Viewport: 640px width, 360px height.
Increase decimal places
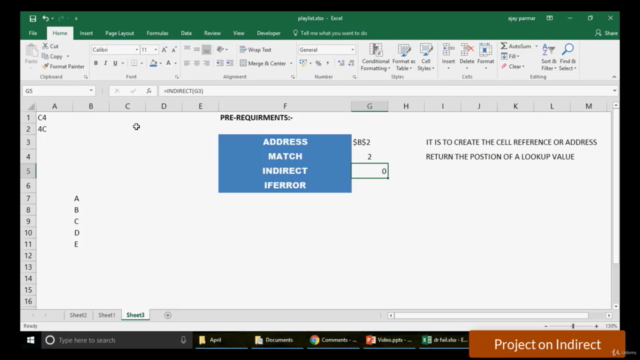click(x=341, y=63)
